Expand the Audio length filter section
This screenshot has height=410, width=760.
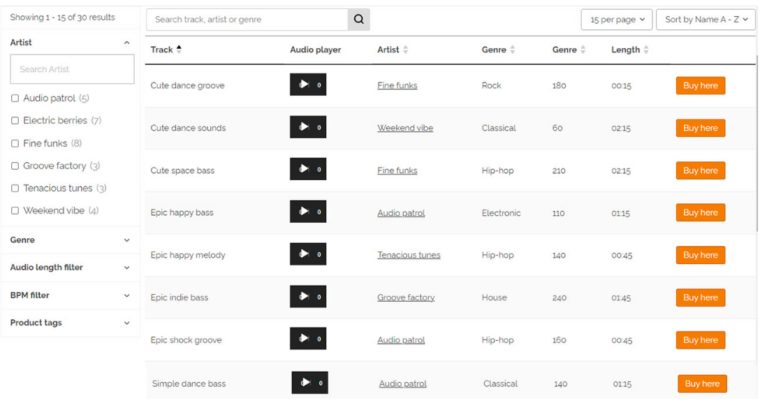click(x=127, y=268)
